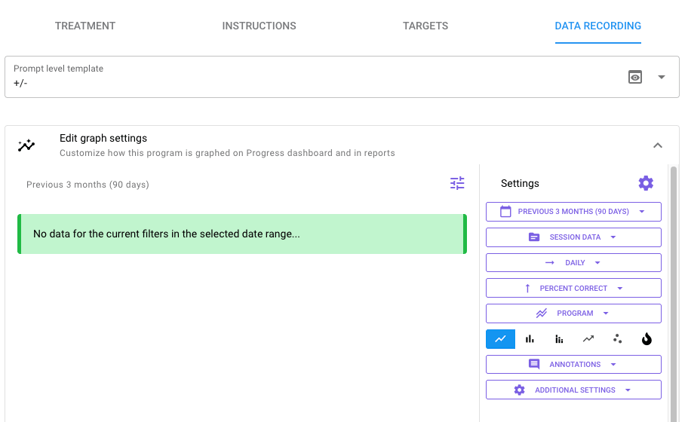Switch to the Treatment tab
Screen dimensions: 688x422
pos(85,26)
